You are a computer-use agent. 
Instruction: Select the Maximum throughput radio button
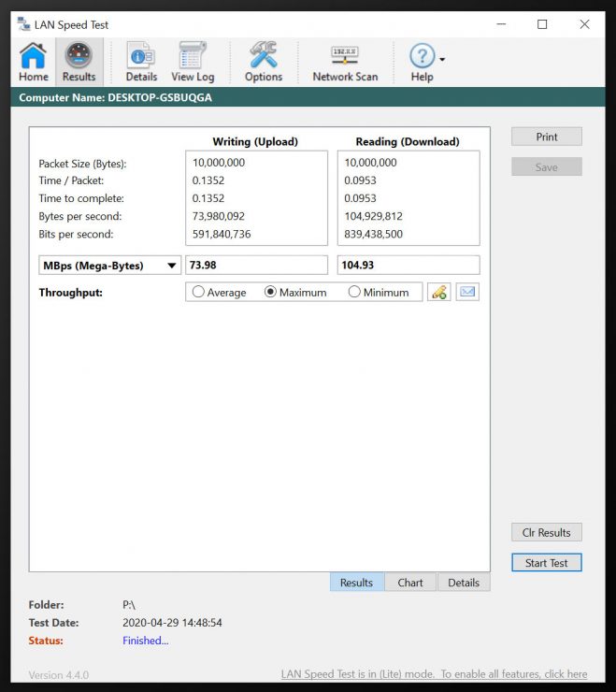click(270, 292)
